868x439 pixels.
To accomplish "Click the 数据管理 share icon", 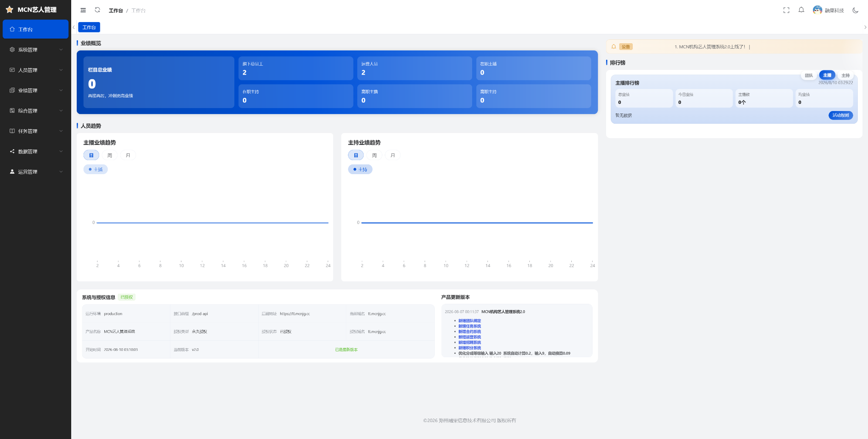I will point(12,151).
